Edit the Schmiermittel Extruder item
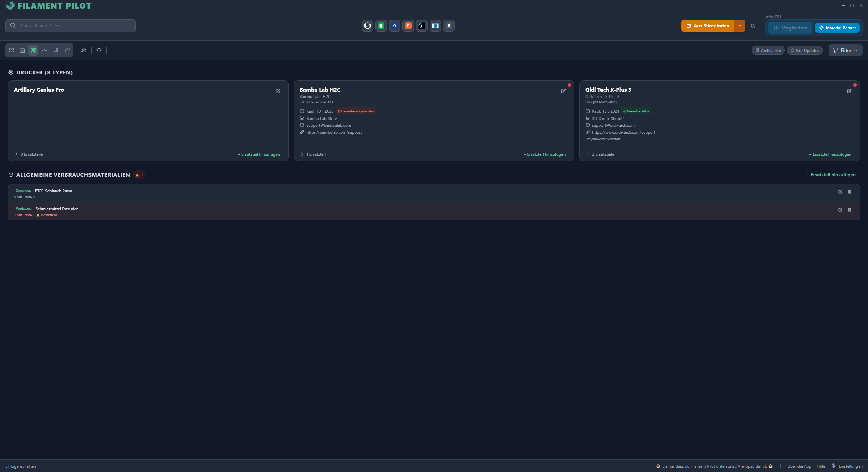Screen dimensions: 868x472 pos(840,210)
